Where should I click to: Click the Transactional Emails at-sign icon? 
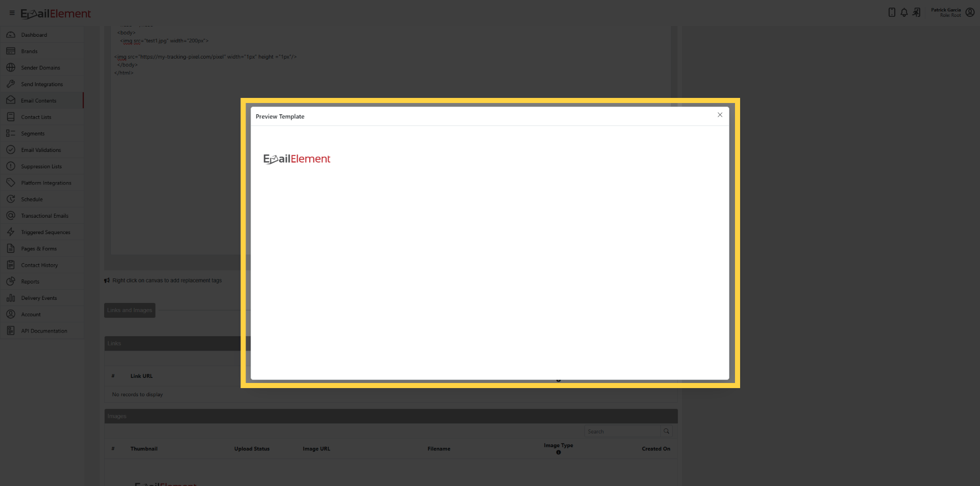tap(11, 216)
